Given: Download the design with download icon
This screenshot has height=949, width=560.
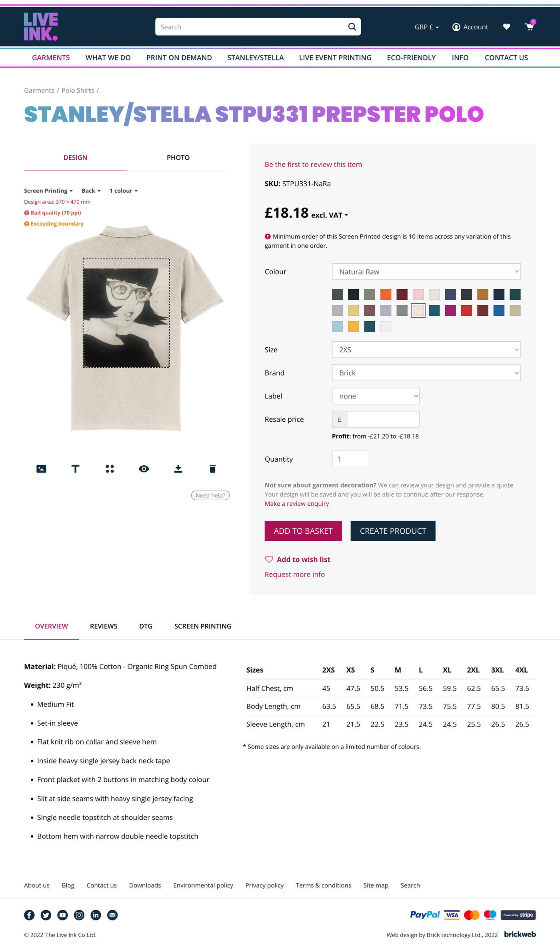Looking at the screenshot, I should (178, 469).
